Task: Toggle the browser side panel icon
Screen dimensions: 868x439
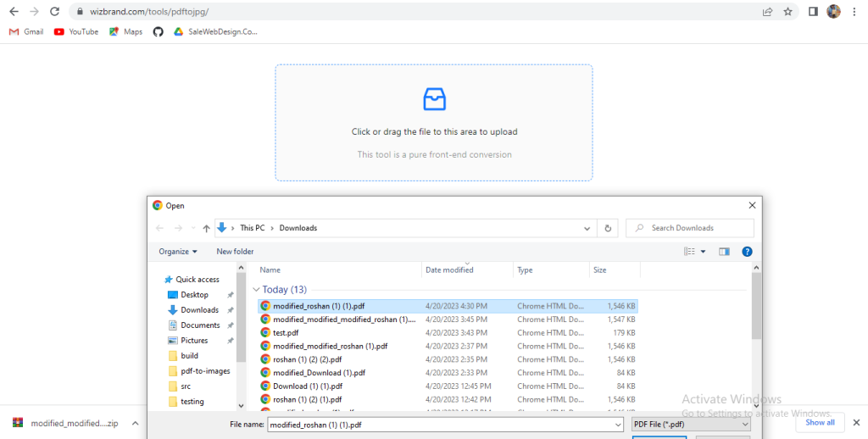Action: 812,12
